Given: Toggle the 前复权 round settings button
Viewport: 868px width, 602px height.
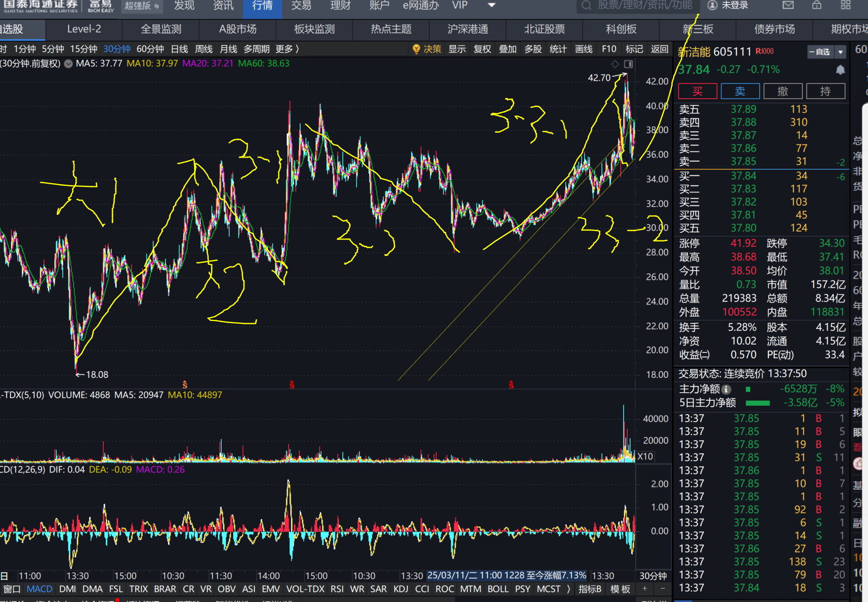Looking at the screenshot, I should pyautogui.click(x=69, y=64).
